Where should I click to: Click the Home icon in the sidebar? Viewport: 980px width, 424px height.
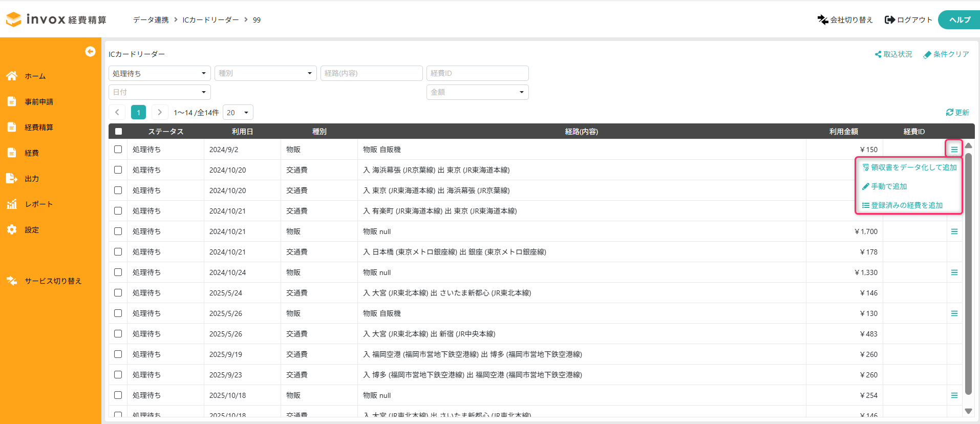click(12, 76)
